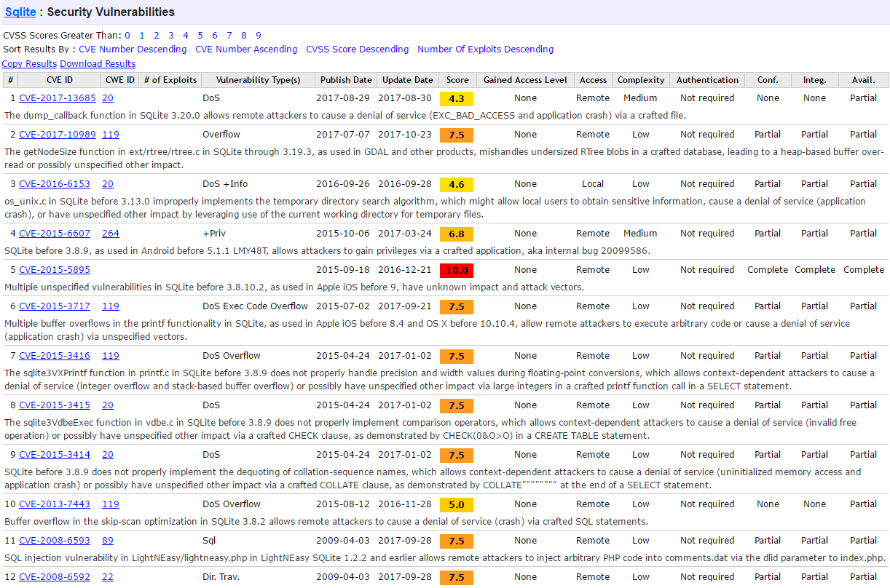Click the Avail. column header
The image size is (890, 588).
pos(864,80)
